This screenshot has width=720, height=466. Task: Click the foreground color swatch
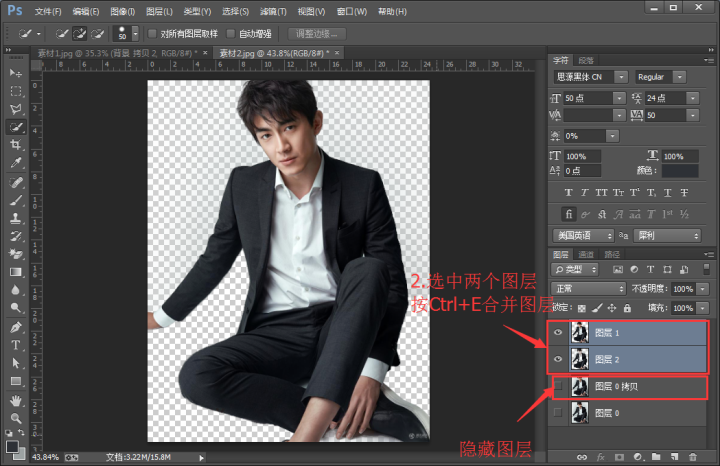click(x=11, y=445)
